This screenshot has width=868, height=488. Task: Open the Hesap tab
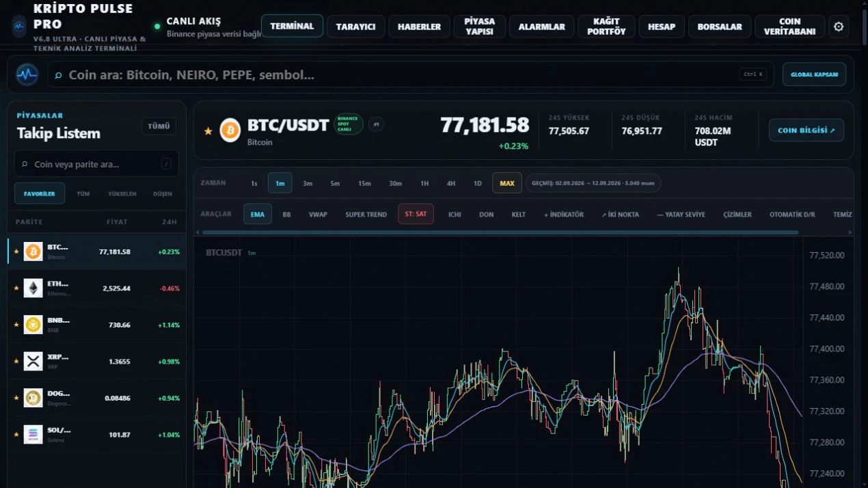point(662,27)
